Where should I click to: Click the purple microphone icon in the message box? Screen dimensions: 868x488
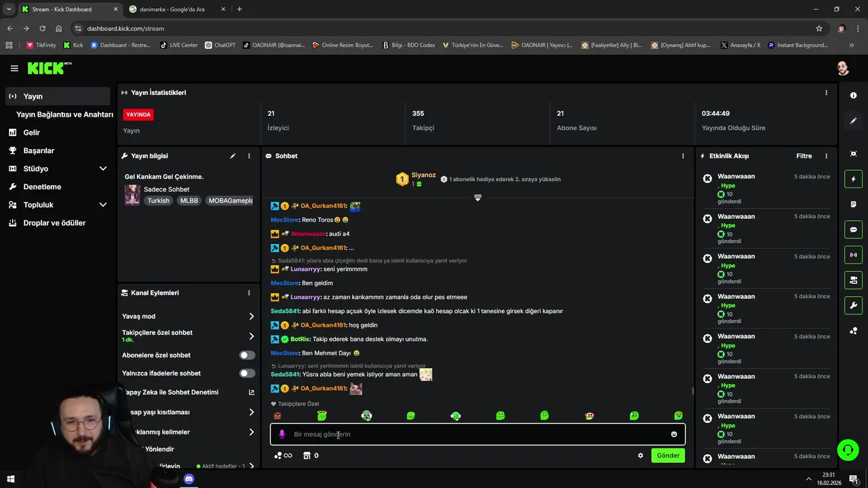click(x=282, y=434)
